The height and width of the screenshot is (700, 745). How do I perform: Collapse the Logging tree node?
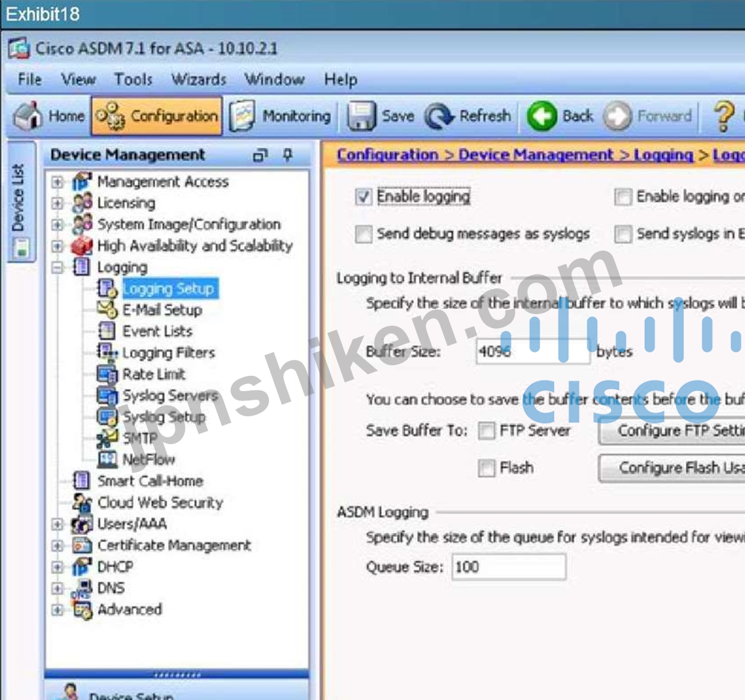[57, 268]
